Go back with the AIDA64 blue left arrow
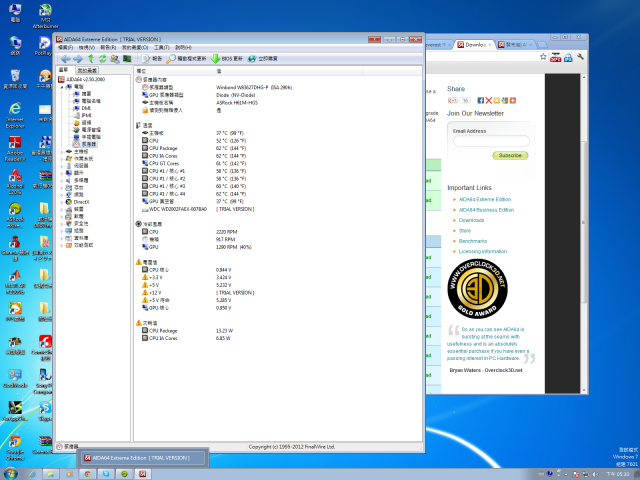Image resolution: width=640 pixels, height=480 pixels. [x=65, y=59]
